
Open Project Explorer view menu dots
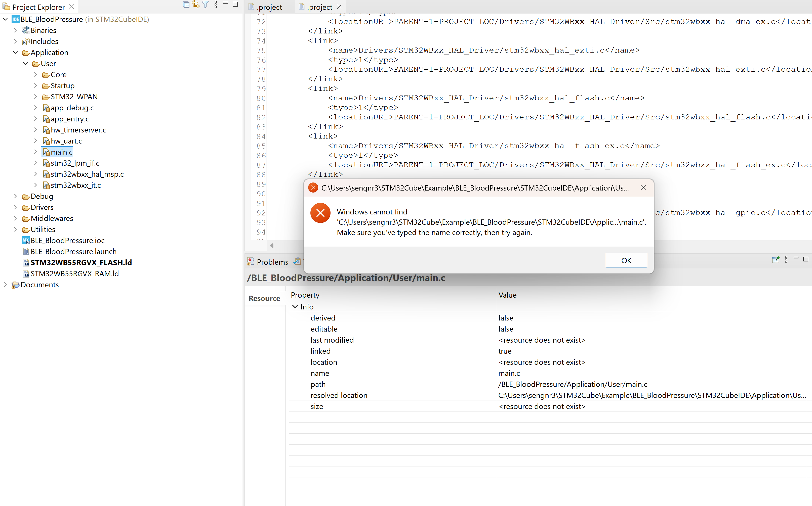click(x=216, y=5)
